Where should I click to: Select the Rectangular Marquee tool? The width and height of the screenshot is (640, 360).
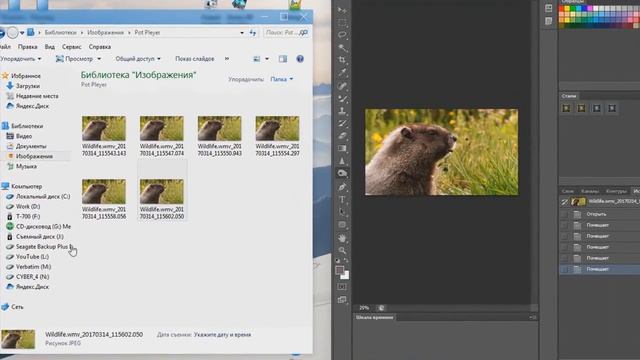tap(342, 22)
